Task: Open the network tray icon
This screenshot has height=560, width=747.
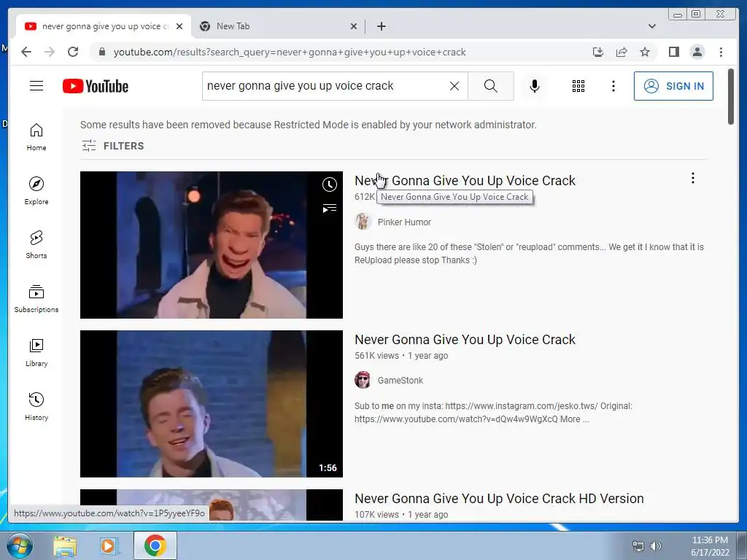Action: click(x=638, y=546)
